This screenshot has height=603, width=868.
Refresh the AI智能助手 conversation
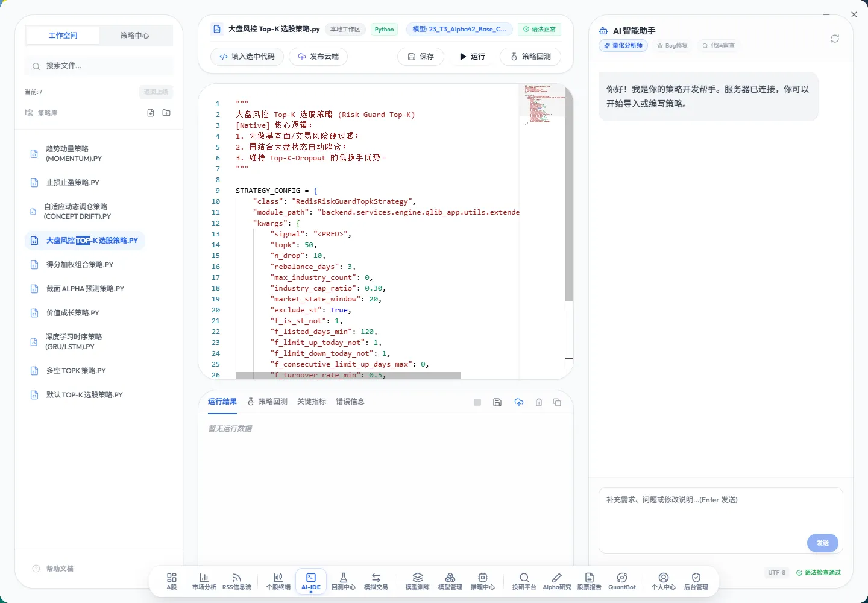pyautogui.click(x=835, y=39)
